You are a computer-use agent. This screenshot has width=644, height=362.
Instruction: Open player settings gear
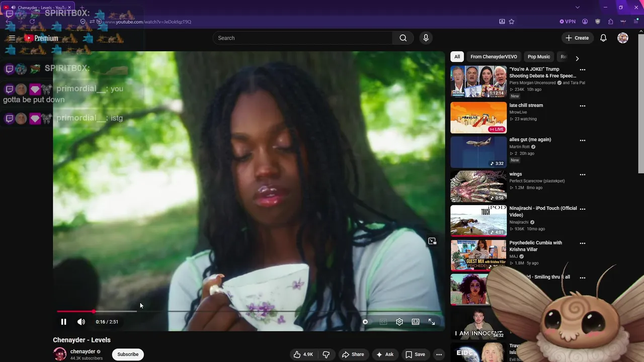pyautogui.click(x=399, y=322)
